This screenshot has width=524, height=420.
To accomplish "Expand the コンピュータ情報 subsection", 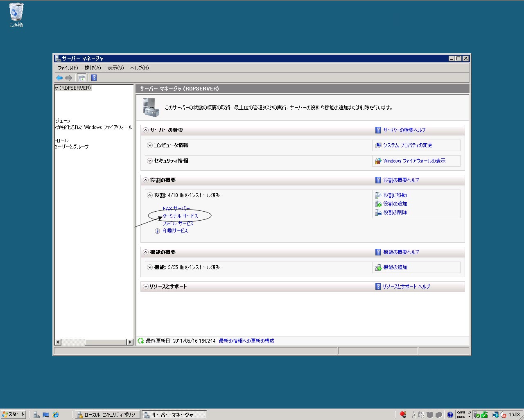I will click(x=149, y=145).
